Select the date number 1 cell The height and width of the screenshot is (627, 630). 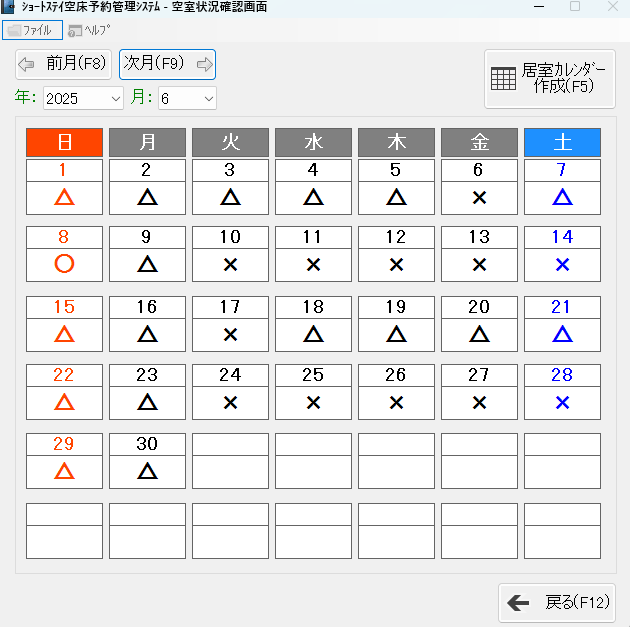click(64, 170)
